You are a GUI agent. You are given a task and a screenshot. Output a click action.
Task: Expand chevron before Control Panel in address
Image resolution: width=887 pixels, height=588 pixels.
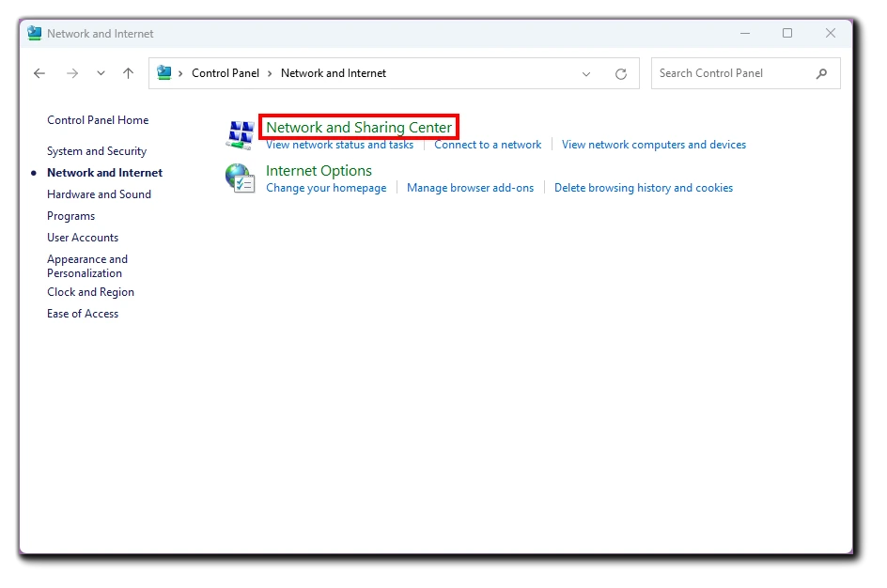click(x=180, y=73)
